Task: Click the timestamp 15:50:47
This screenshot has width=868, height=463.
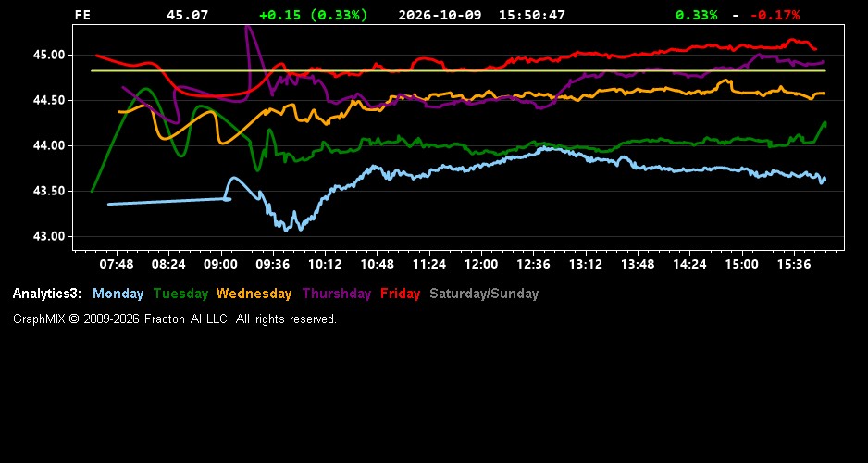Action: pyautogui.click(x=532, y=15)
